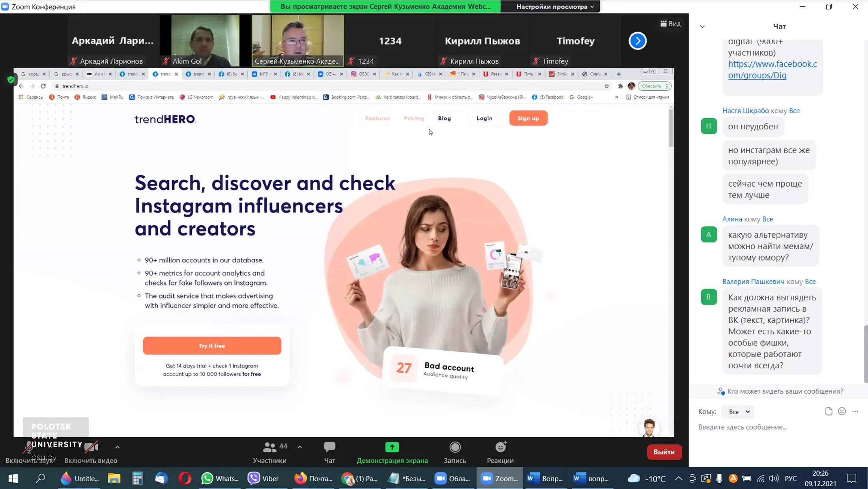Open Opera browser from the taskbar

click(185, 478)
